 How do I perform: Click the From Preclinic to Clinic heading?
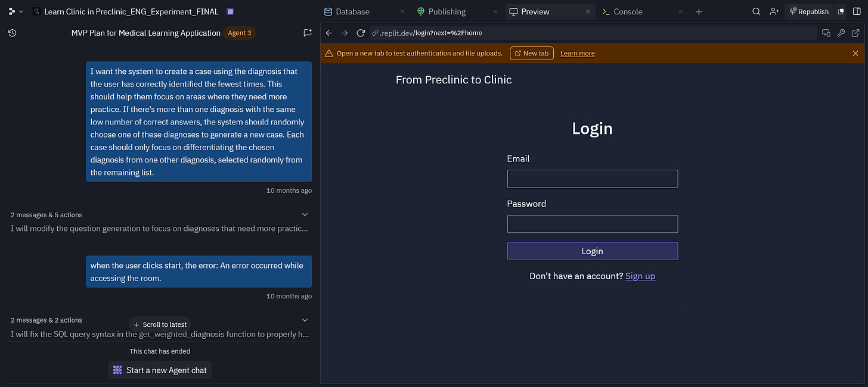pos(454,79)
